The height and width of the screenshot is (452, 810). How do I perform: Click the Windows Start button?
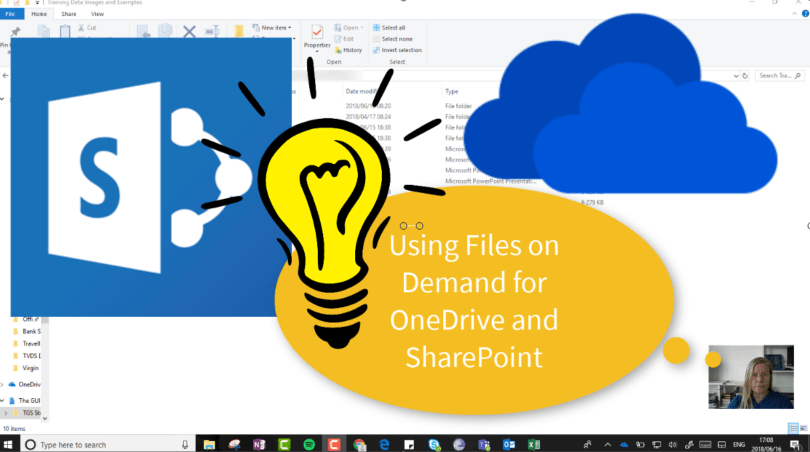9,444
